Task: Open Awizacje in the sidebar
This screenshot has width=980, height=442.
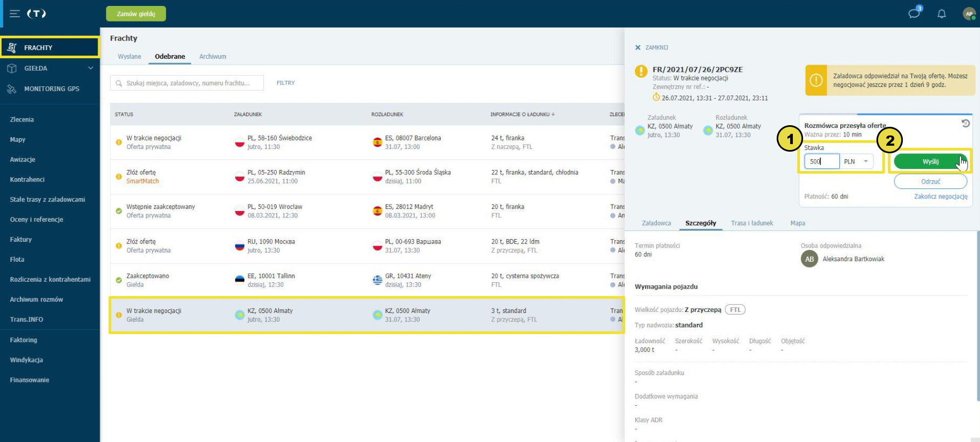Action: [23, 159]
